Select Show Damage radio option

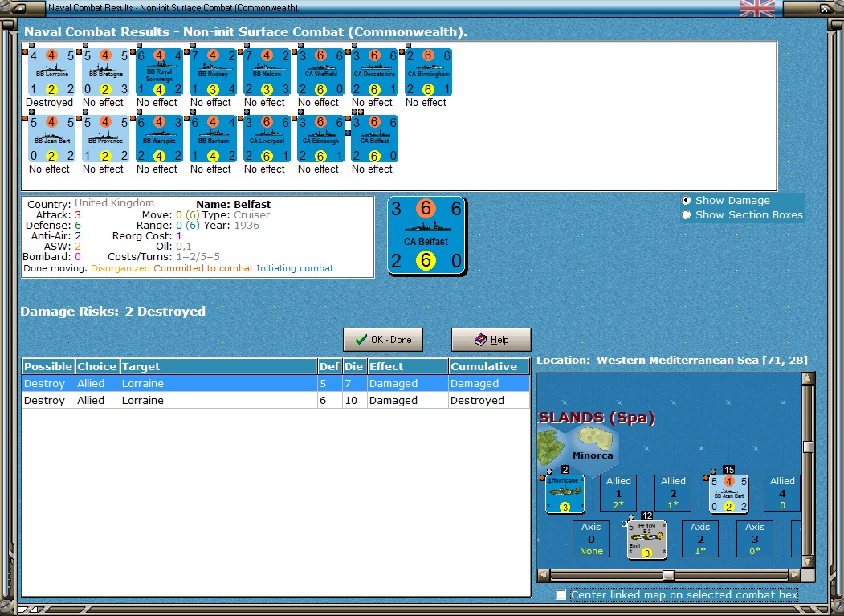pos(687,200)
